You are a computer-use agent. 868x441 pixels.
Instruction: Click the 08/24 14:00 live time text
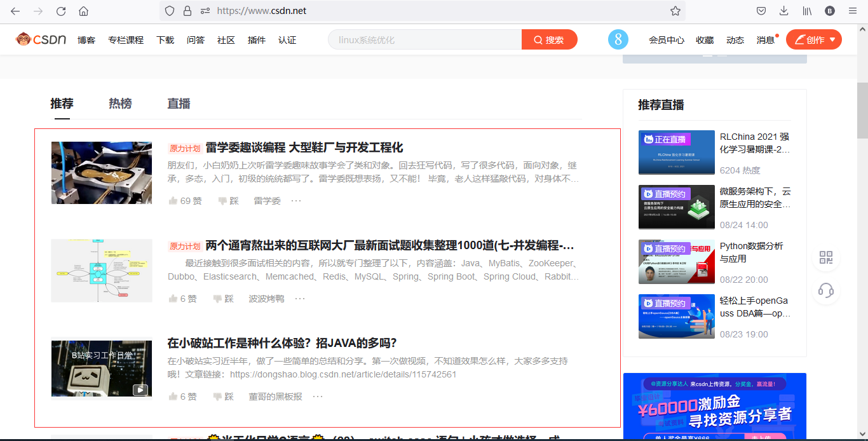point(744,225)
